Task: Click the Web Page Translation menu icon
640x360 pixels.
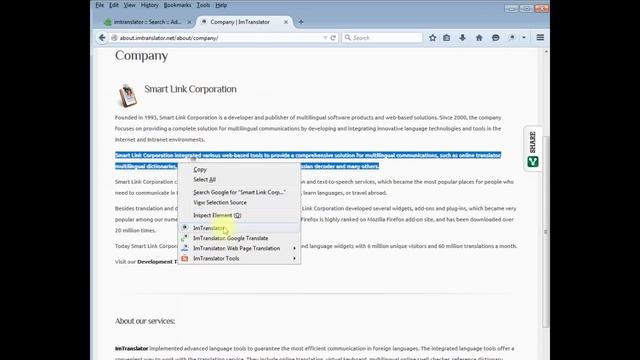Action: [185, 248]
